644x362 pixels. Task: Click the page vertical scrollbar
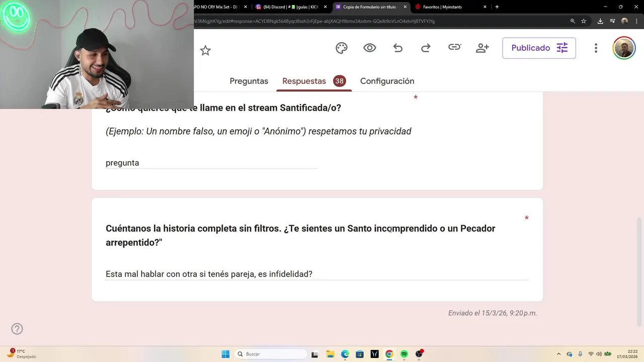(x=640, y=271)
